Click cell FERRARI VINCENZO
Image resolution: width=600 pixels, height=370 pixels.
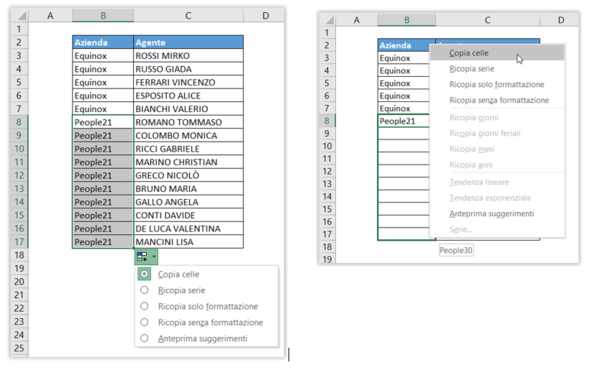[188, 82]
